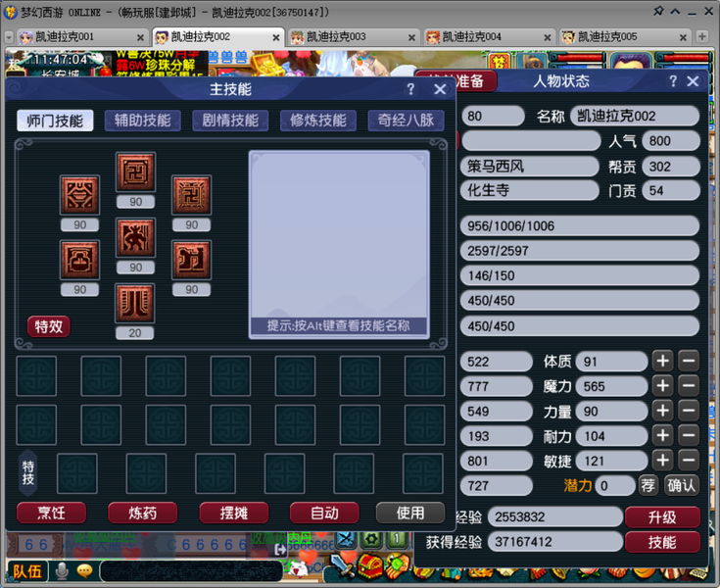
Task: Select the active 凯迪拉克002 account tab
Action: click(x=216, y=37)
